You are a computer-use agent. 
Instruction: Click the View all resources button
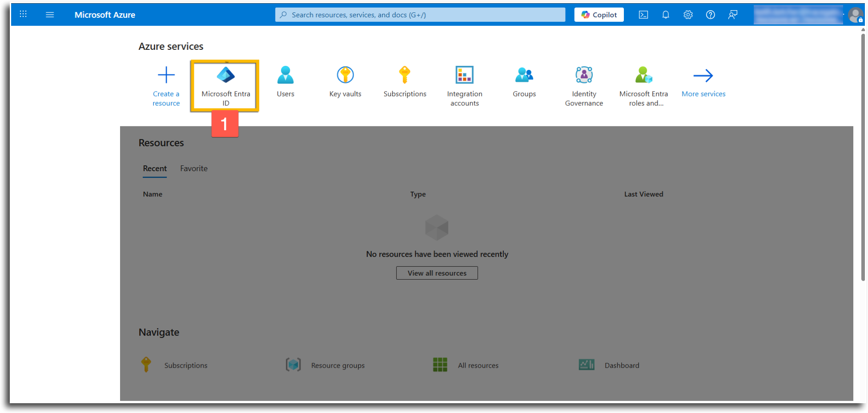[437, 273]
